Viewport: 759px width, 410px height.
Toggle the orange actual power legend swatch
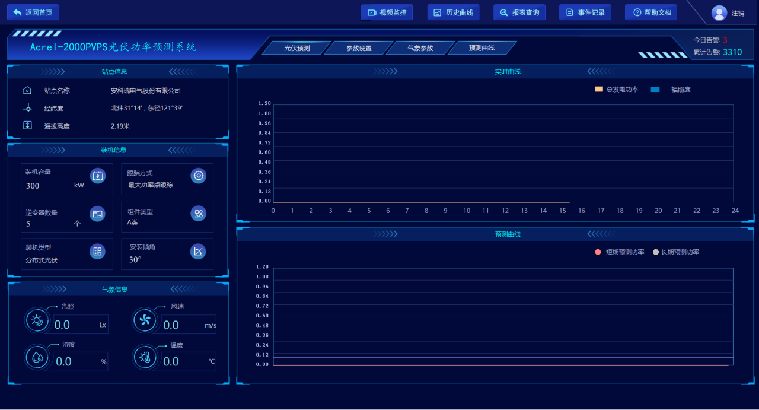(599, 89)
